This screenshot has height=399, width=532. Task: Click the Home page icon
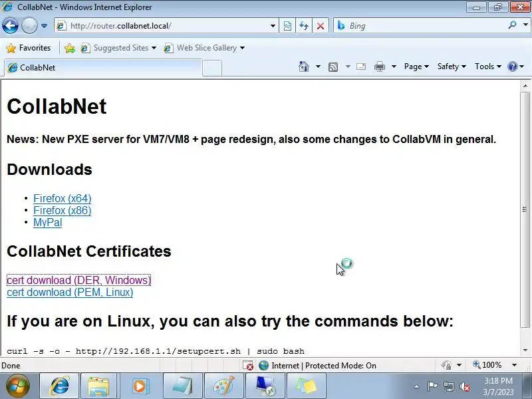(304, 66)
